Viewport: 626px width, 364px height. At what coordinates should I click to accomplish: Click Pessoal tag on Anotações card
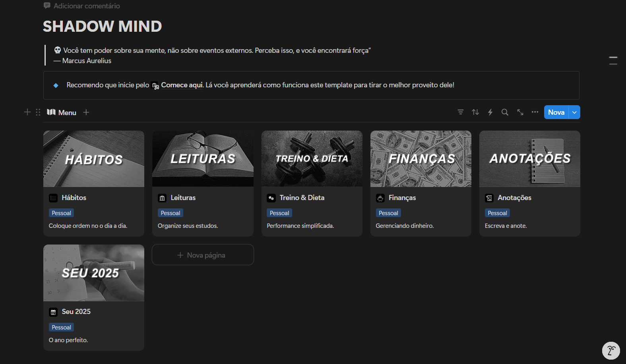pos(497,213)
